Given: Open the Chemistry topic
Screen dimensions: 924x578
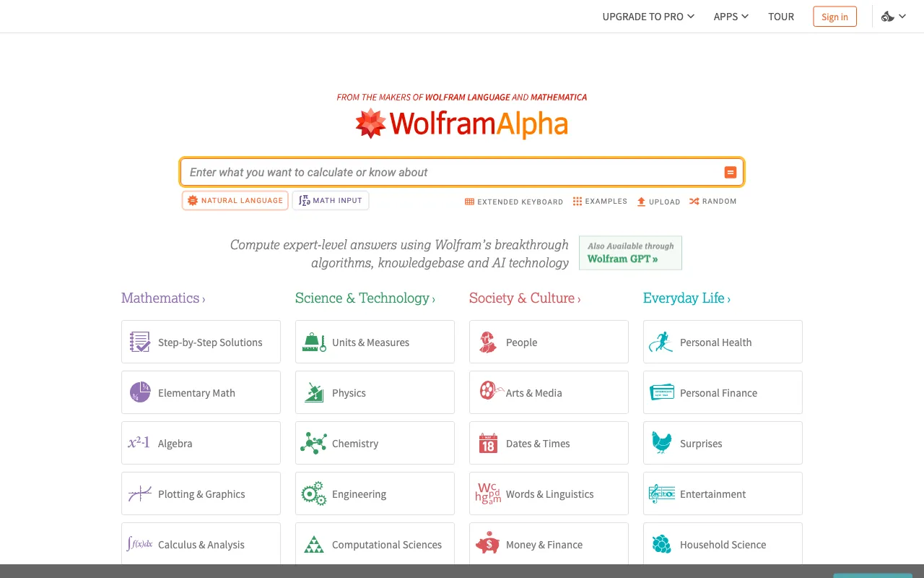Looking at the screenshot, I should pos(375,443).
